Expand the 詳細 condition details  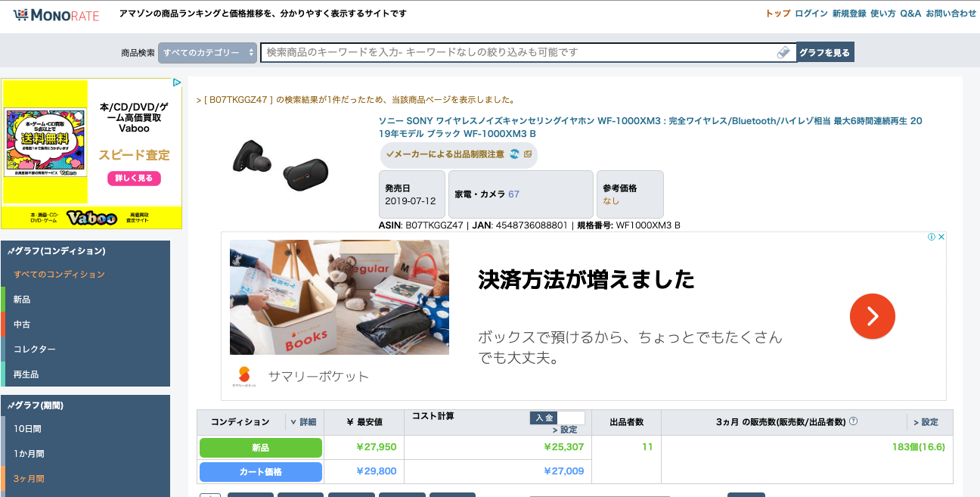[x=303, y=422]
